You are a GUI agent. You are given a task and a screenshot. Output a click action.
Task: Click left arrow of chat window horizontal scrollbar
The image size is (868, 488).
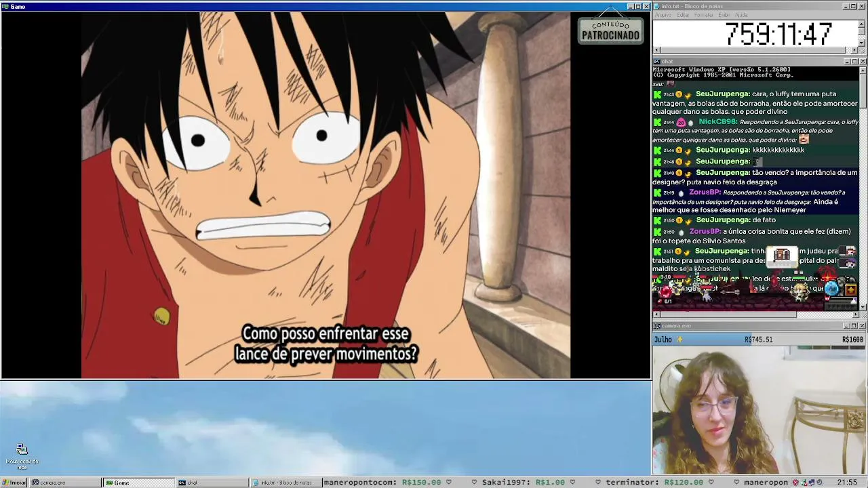tap(656, 314)
